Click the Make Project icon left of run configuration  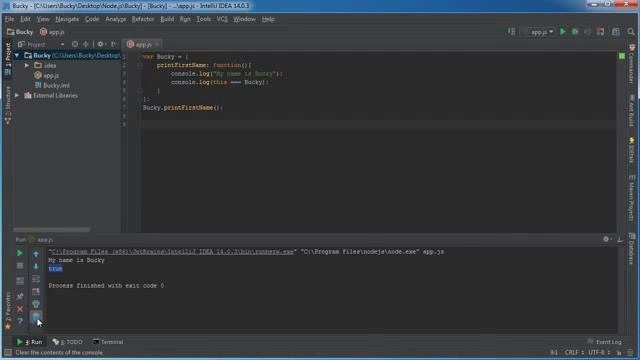[511, 32]
